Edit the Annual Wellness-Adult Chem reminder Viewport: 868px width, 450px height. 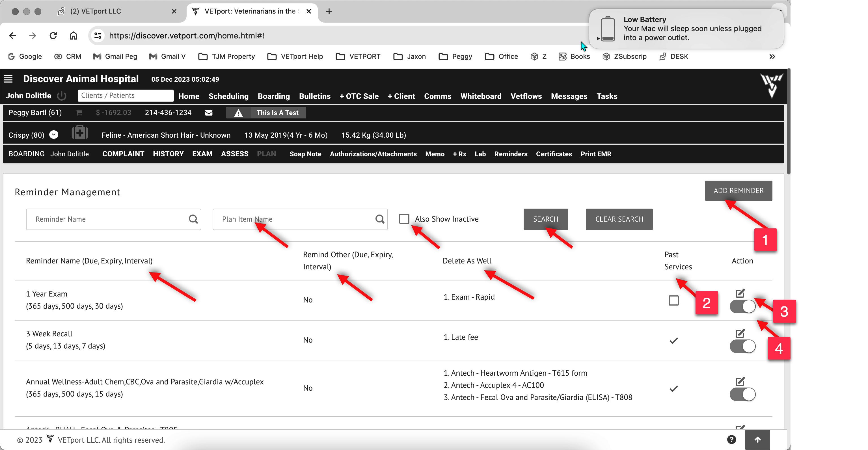[x=740, y=381]
